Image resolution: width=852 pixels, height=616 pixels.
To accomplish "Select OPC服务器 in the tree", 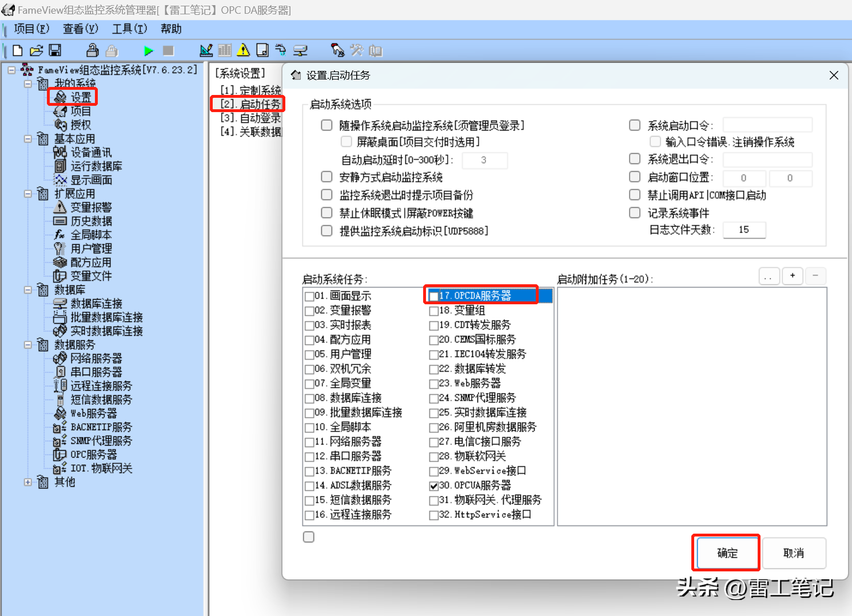I will (x=93, y=455).
